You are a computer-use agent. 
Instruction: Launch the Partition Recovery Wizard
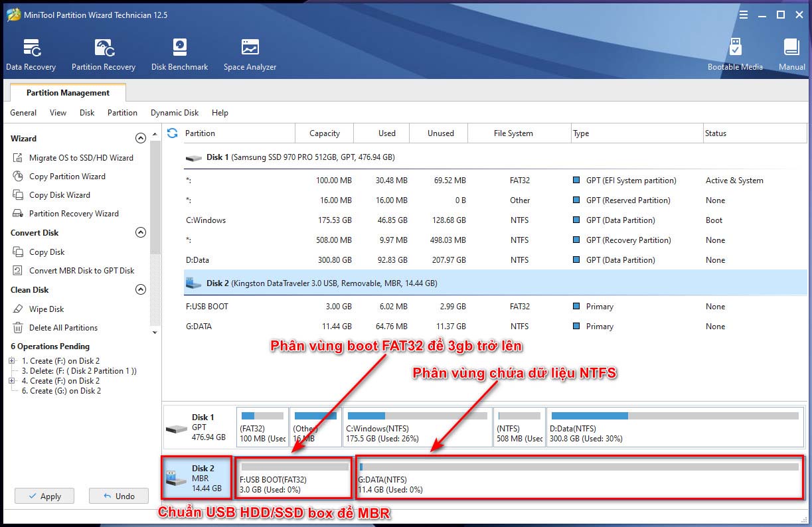point(74,214)
